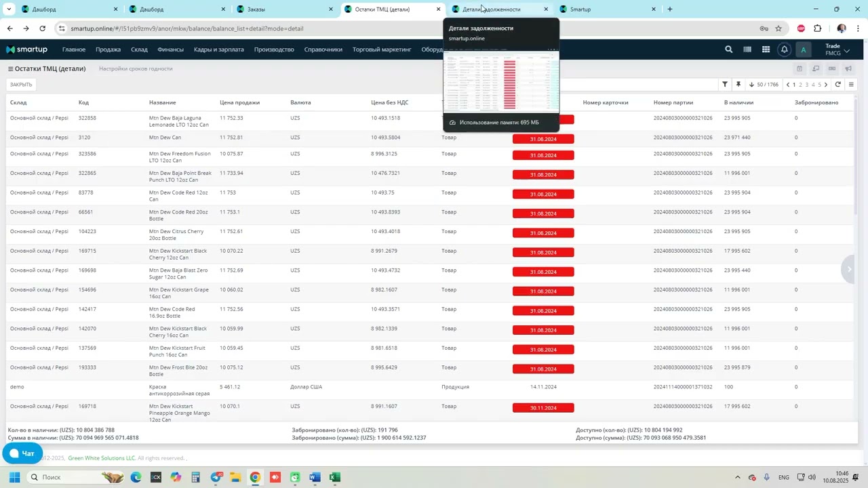Image resolution: width=868 pixels, height=488 pixels.
Task: Expand the right side panel arrow
Action: (x=849, y=269)
